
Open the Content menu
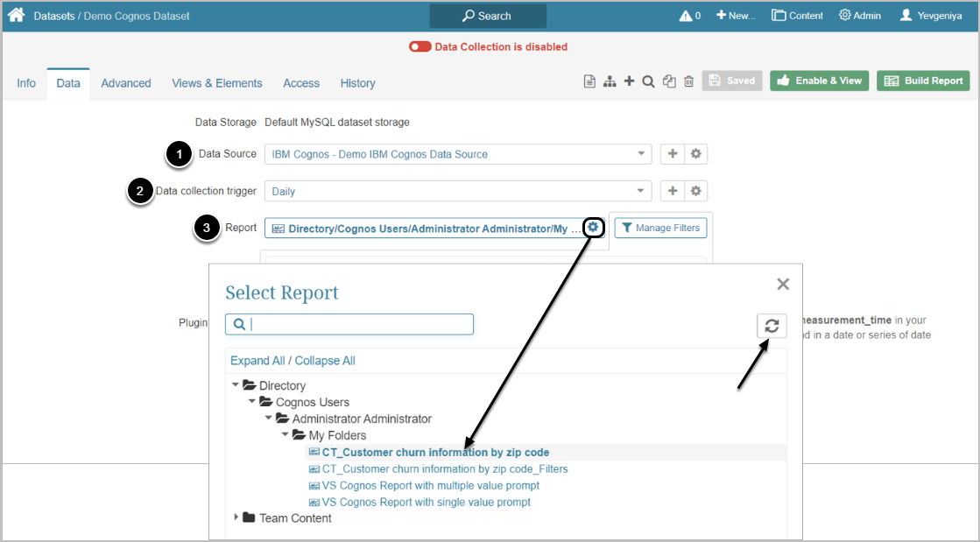798,16
